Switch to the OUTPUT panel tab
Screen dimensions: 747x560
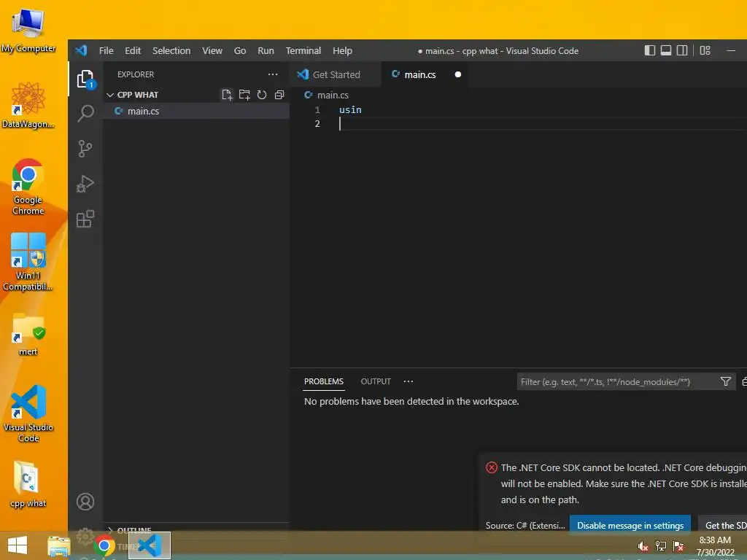coord(376,381)
